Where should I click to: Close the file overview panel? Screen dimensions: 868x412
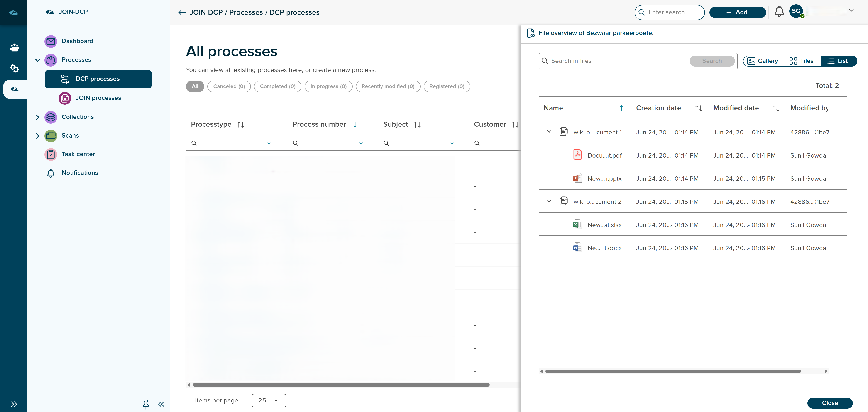point(829,402)
